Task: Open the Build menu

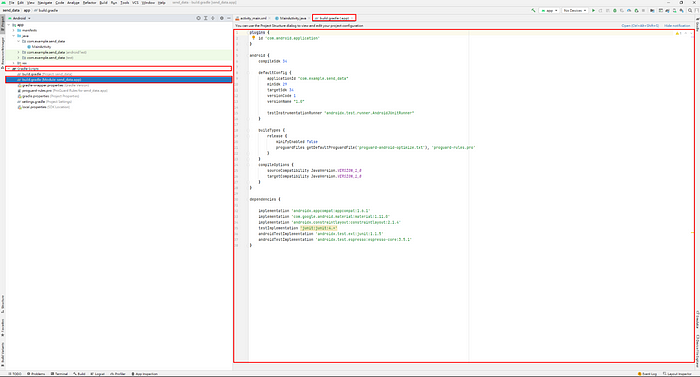Action: coord(103,3)
